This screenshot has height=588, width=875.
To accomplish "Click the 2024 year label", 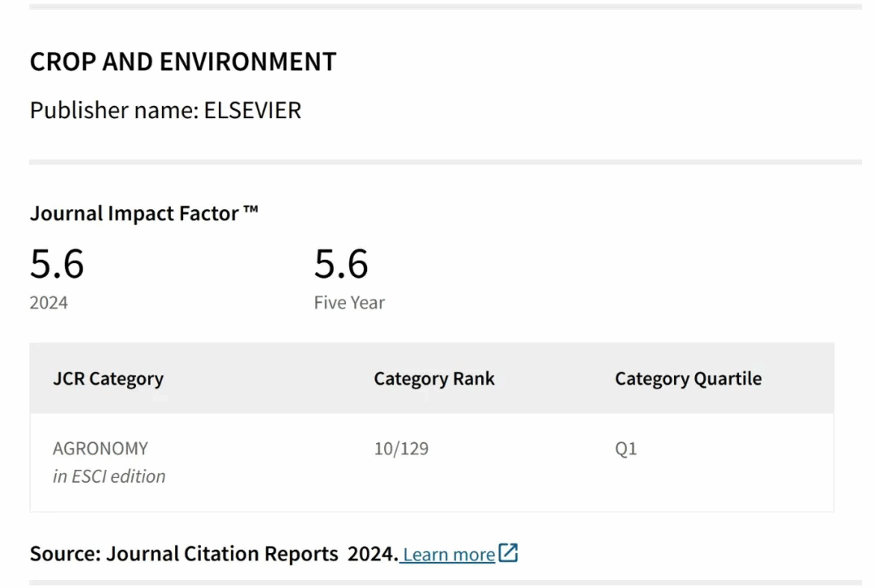I will pos(49,303).
